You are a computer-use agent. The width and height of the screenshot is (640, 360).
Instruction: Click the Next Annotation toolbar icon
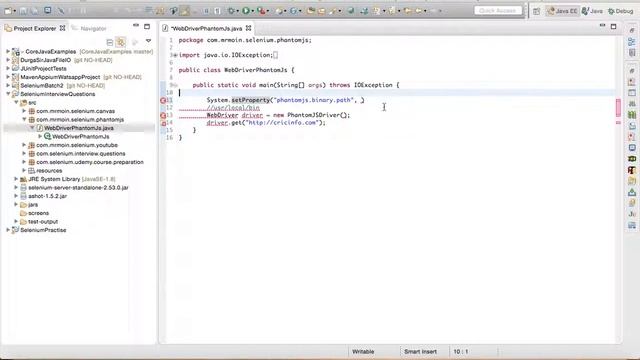coord(376,11)
